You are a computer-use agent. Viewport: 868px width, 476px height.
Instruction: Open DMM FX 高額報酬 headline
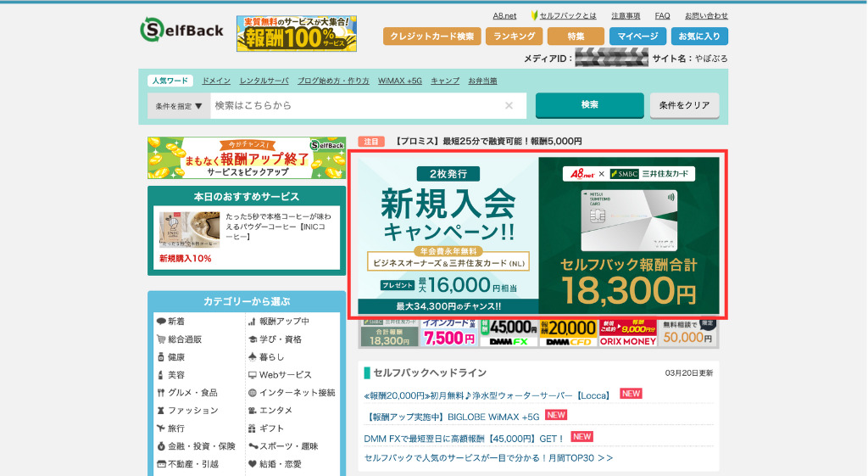(464, 439)
